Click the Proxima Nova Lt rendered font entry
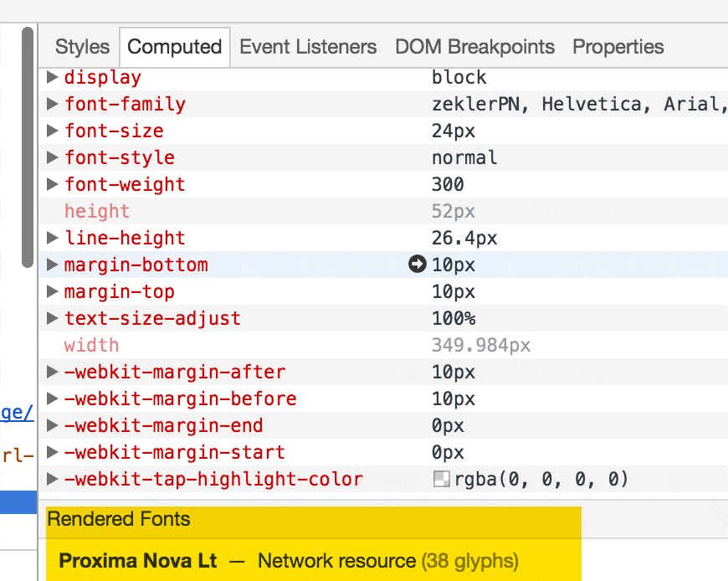Screen dimensions: 728x581 [x=138, y=561]
